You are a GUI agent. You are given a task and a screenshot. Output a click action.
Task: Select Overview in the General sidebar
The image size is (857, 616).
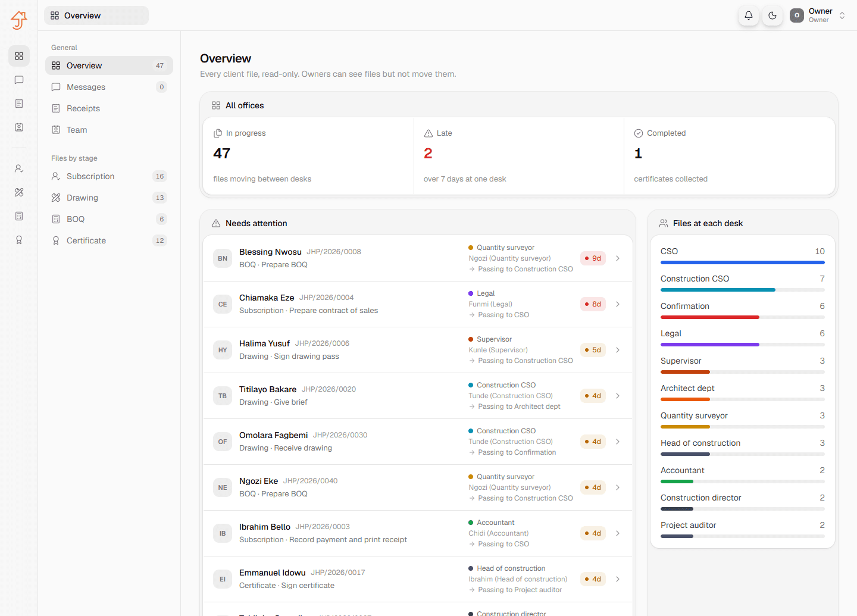(x=109, y=65)
